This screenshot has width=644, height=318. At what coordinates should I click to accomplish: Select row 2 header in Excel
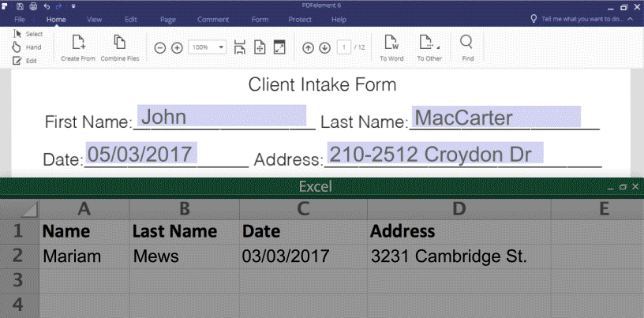point(19,256)
